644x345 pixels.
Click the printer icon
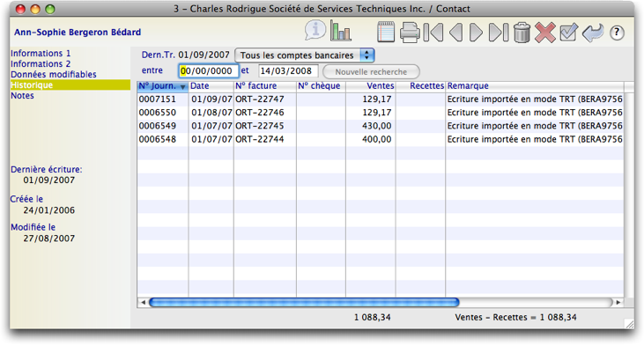[410, 33]
